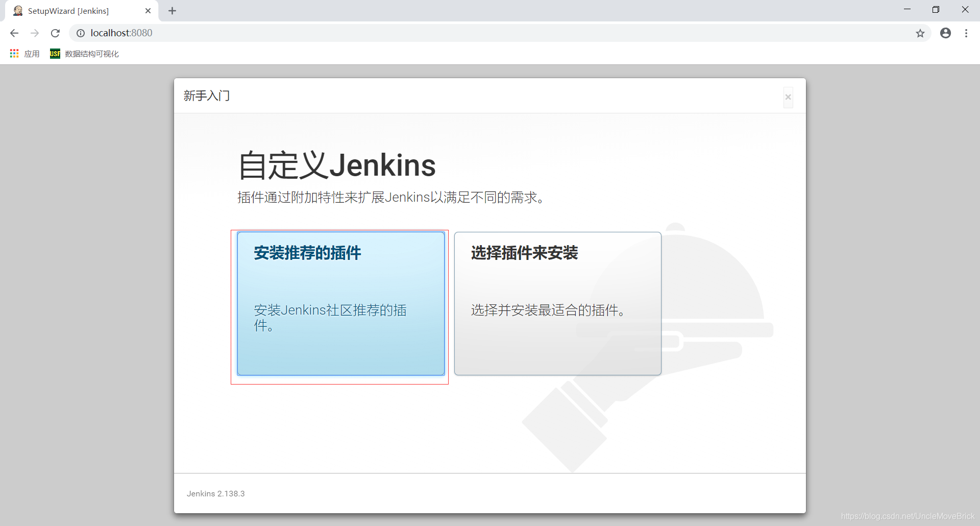Choose 选择插件来安装 option

(557, 304)
